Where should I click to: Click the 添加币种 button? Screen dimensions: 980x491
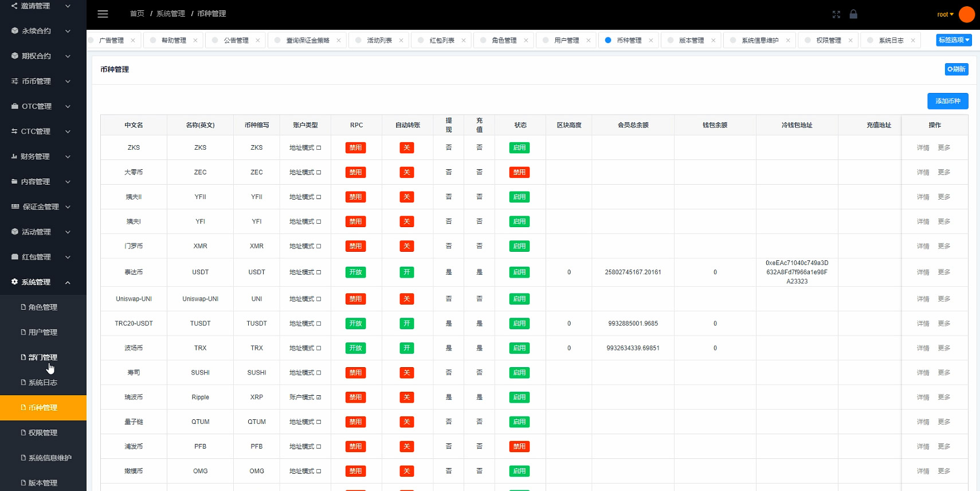947,101
